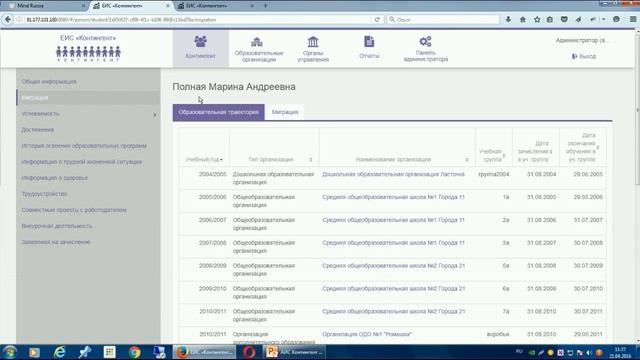Open Opera browser from the taskbar
Screen dimensions: 640x360
(x=249, y=352)
